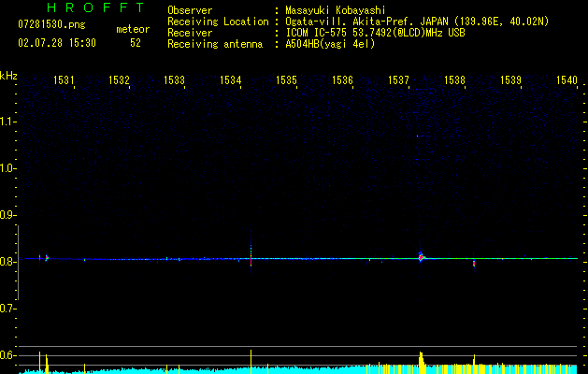
Task: Click the 1531 time axis marker
Action: click(x=64, y=80)
